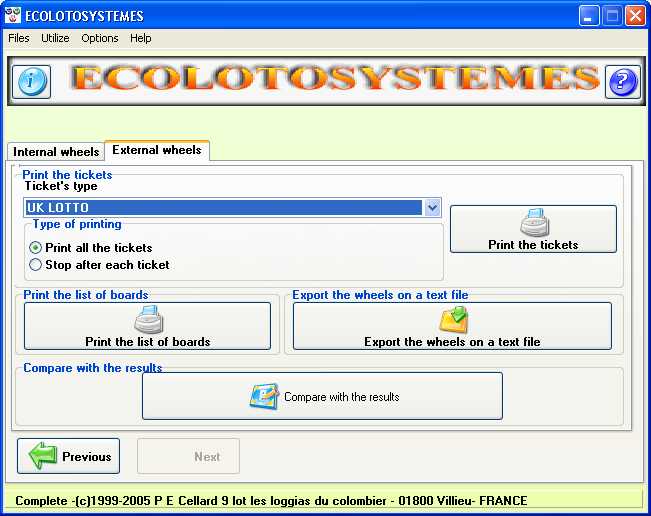Viewport: 651px width, 516px height.
Task: Click the green Previous arrow icon
Action: [x=43, y=456]
